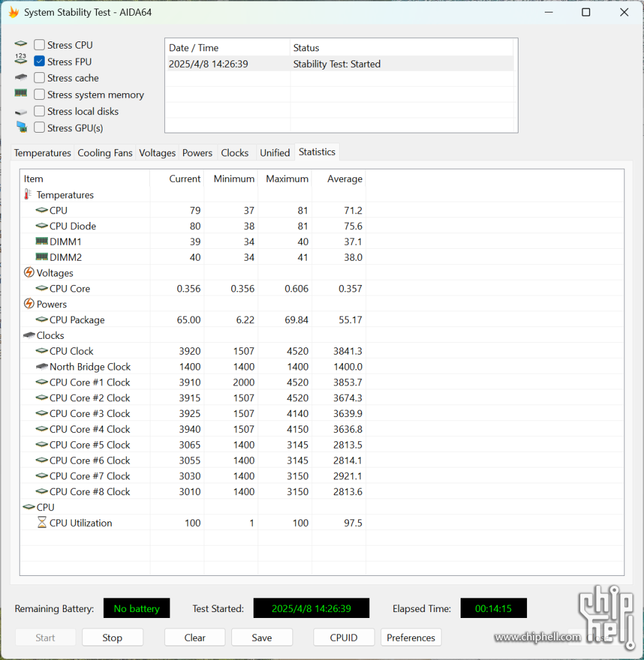Click the Stress system memory RAM icon
Viewport: 644px width, 660px height.
tap(20, 93)
